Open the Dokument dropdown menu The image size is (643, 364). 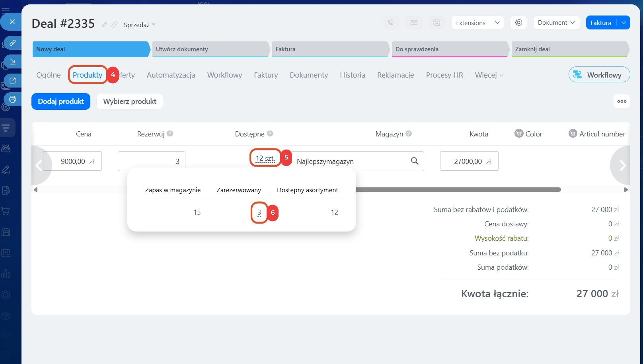point(556,23)
